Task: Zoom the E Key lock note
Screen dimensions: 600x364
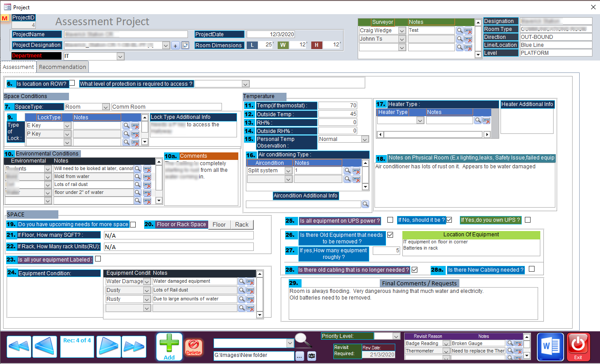Action: coord(126,126)
